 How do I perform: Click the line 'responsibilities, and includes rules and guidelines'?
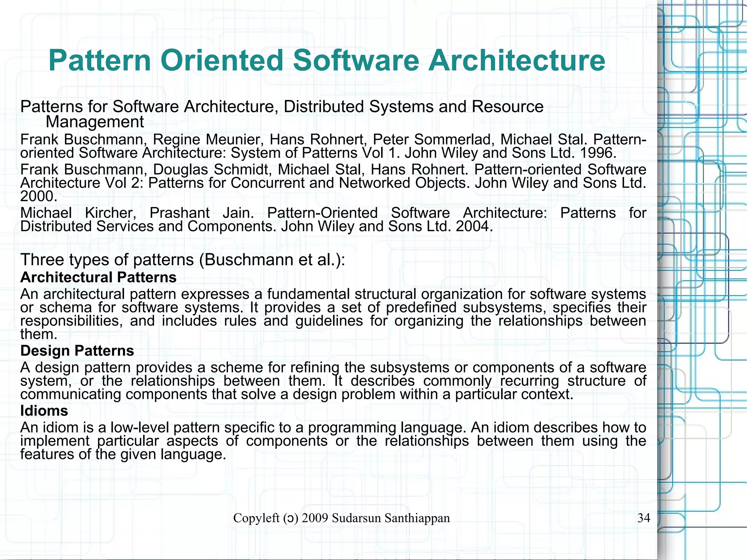[333, 321]
